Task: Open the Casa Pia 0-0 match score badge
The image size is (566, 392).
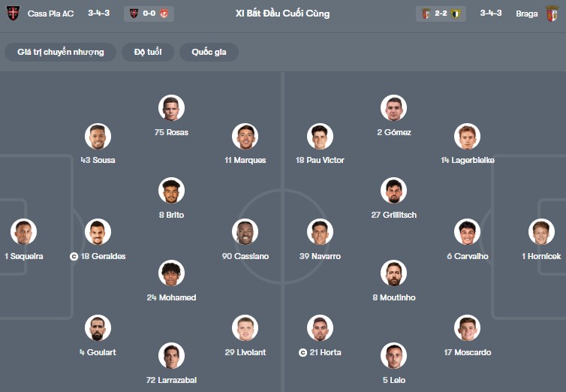Action: 149,14
